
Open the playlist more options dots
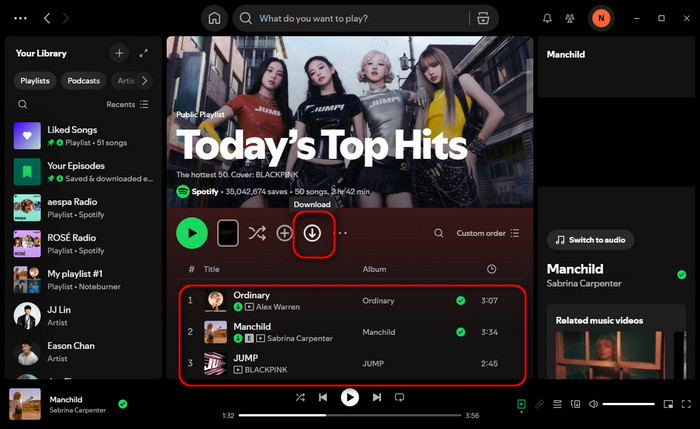point(343,233)
